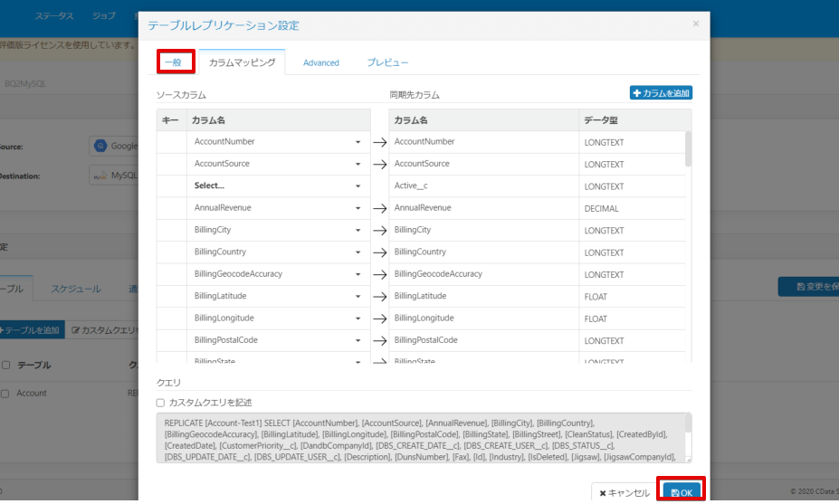Click the AccountNumber mapping arrow icon
The height and width of the screenshot is (504, 839).
(x=380, y=142)
